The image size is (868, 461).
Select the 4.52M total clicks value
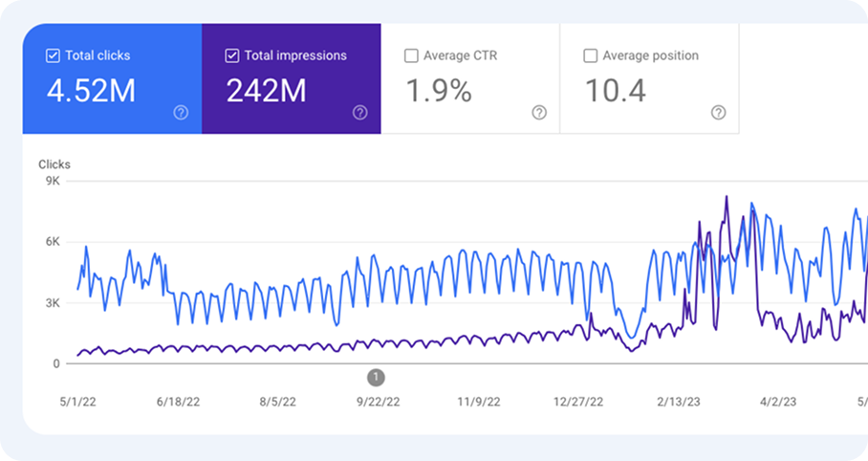(x=91, y=91)
